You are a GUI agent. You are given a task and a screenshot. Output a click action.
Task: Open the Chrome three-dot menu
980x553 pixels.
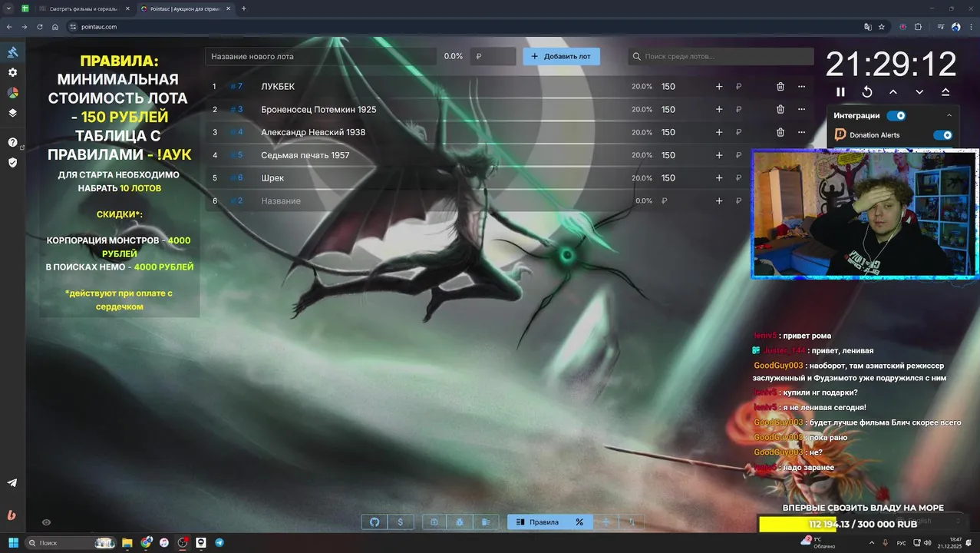[x=971, y=27]
